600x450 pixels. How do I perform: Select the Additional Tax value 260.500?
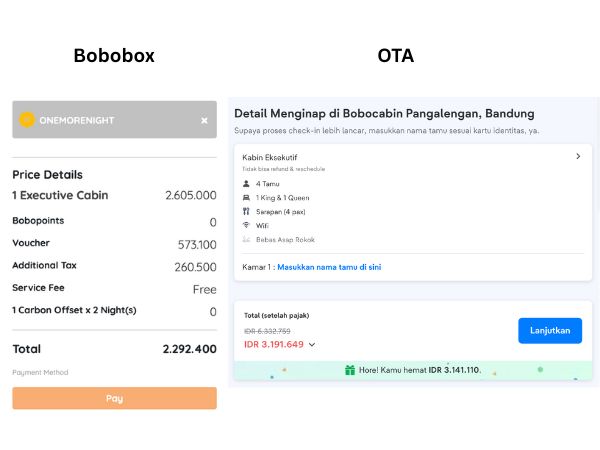[196, 267]
